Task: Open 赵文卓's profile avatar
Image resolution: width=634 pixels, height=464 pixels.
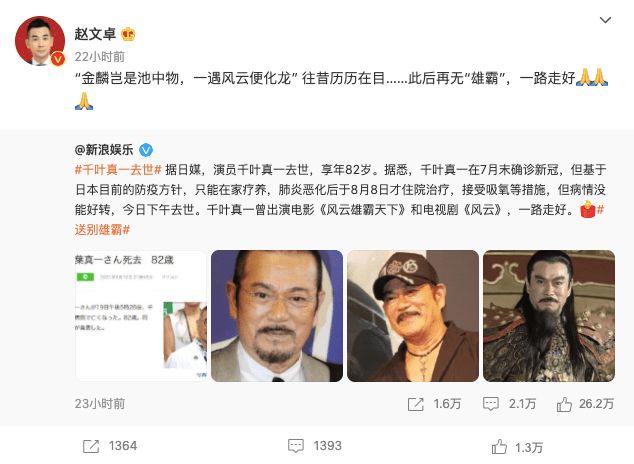Action: point(40,41)
